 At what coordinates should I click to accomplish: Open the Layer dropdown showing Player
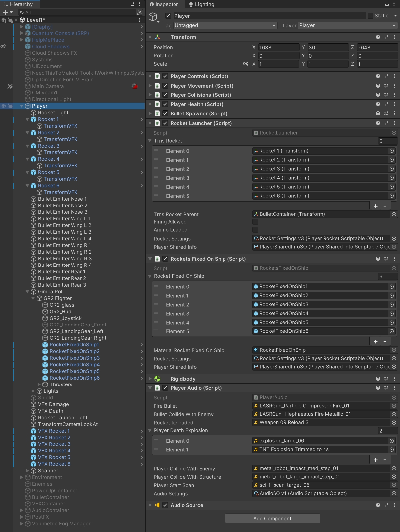coord(348,25)
